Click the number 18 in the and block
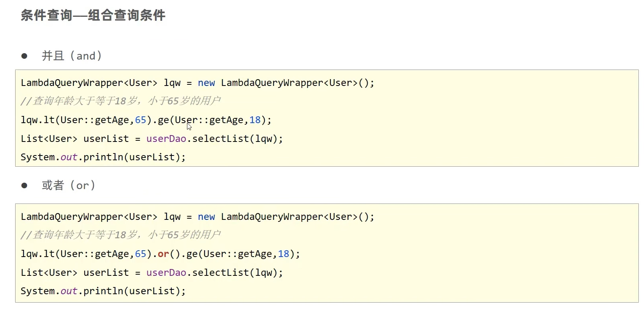 pyautogui.click(x=255, y=120)
